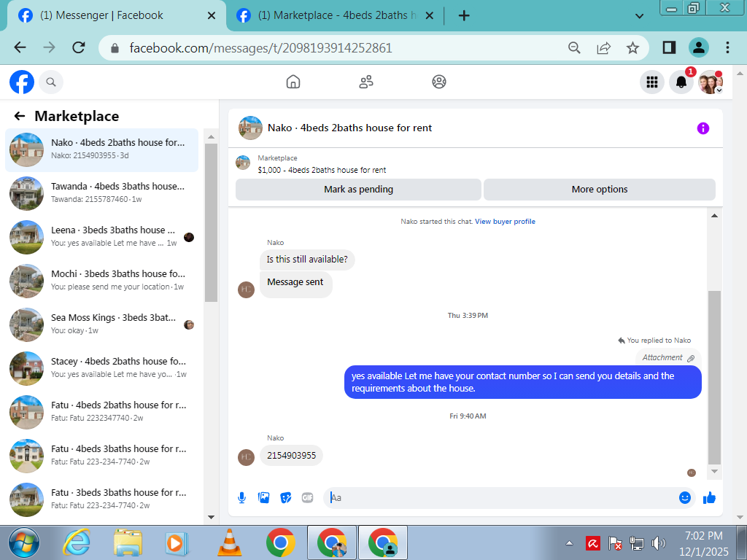Click the conversation list scrollbar thumb
The height and width of the screenshot is (560, 747).
[x=211, y=222]
